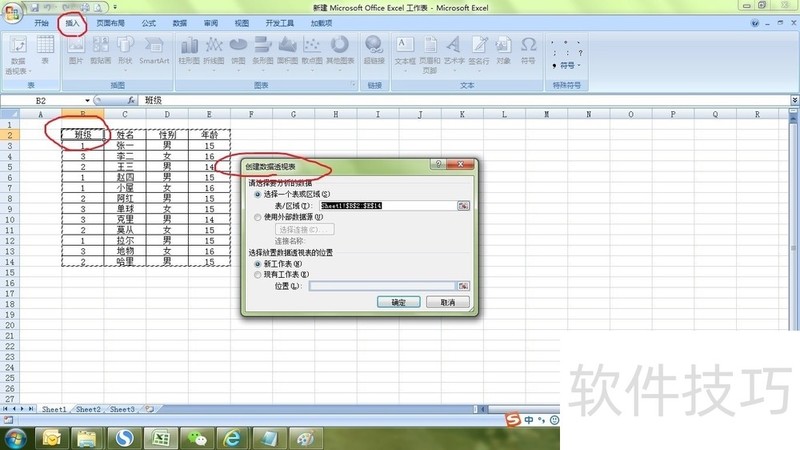Click the formula bar showing 班级
The image size is (800, 450).
tap(464, 101)
